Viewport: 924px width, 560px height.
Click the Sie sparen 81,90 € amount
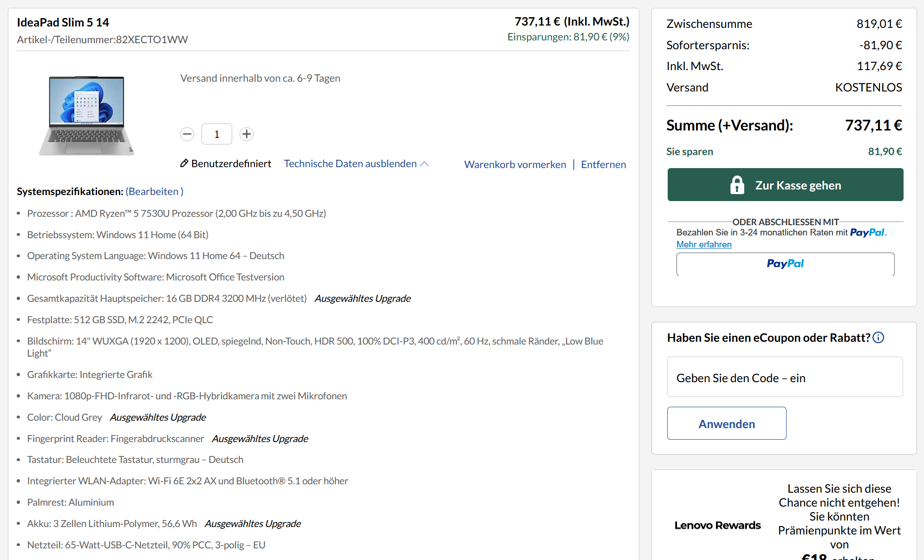[x=885, y=151]
